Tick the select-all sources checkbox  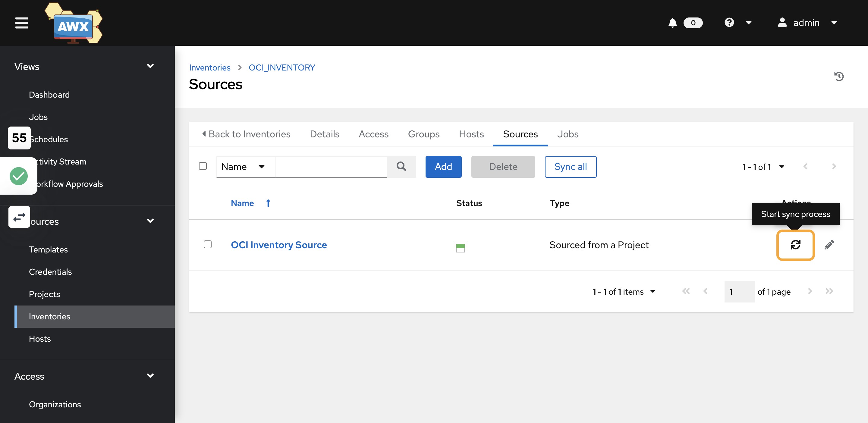[x=203, y=166]
